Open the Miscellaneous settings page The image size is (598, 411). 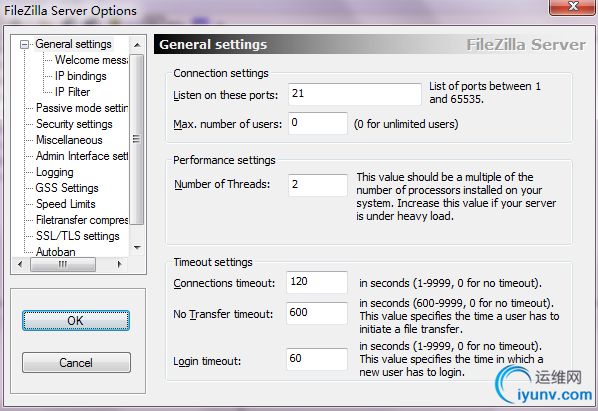point(69,140)
